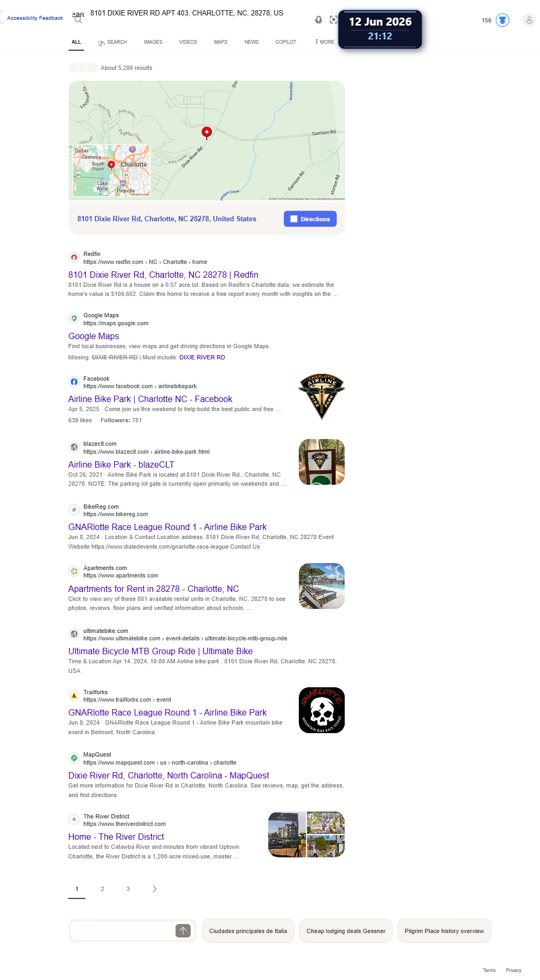
Task: Switch to the IMAGES tab
Action: [153, 42]
